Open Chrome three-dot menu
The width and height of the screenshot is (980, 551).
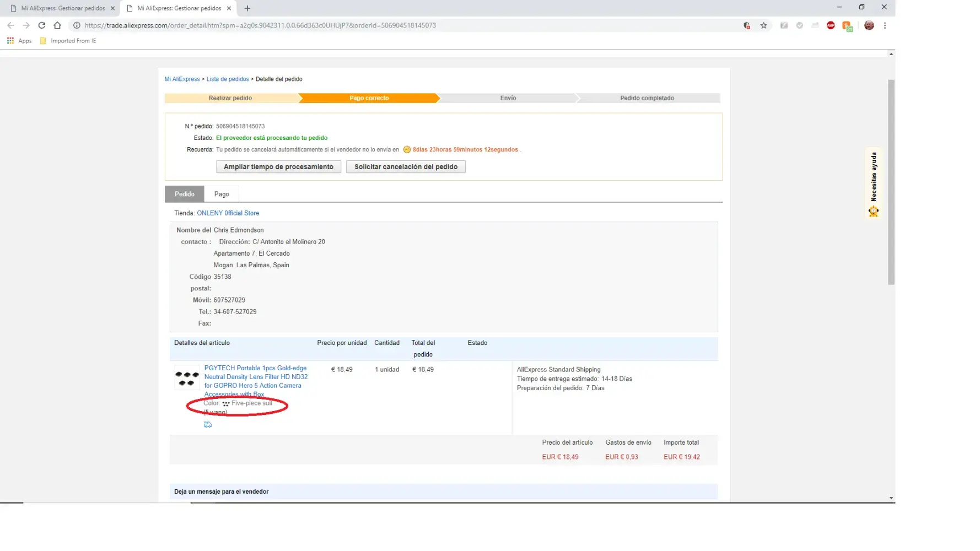[x=885, y=25]
